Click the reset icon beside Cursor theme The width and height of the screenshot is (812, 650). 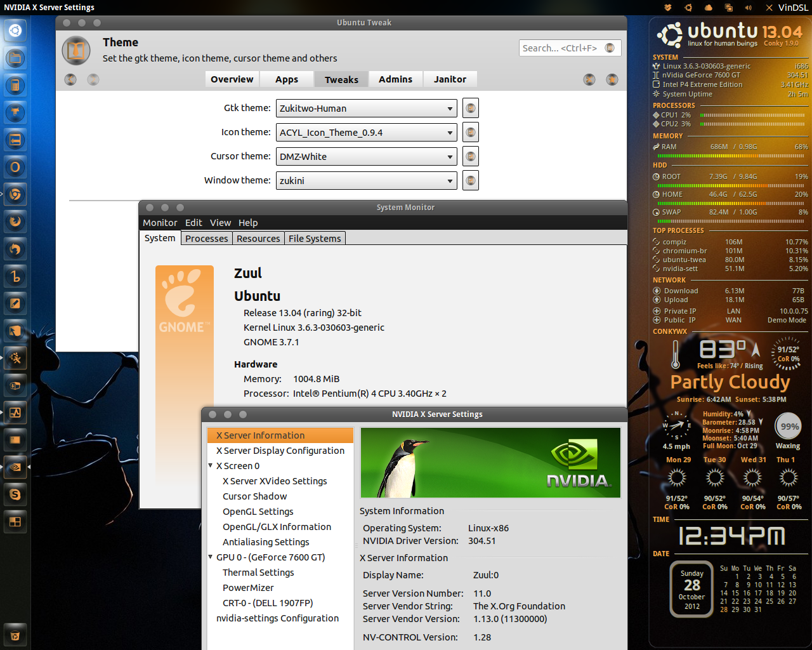point(471,156)
